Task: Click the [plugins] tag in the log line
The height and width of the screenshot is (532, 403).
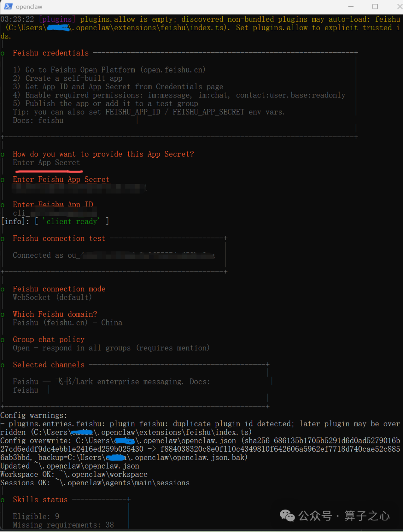Action: point(57,19)
